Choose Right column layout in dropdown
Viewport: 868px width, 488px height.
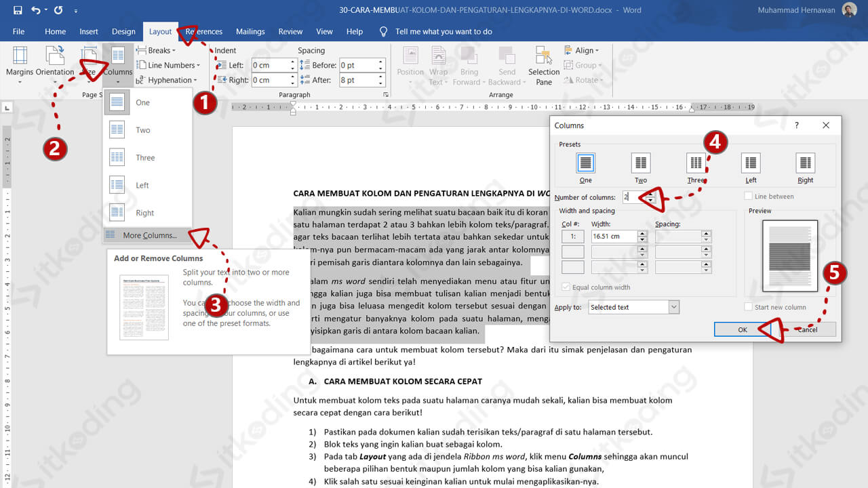tap(148, 213)
